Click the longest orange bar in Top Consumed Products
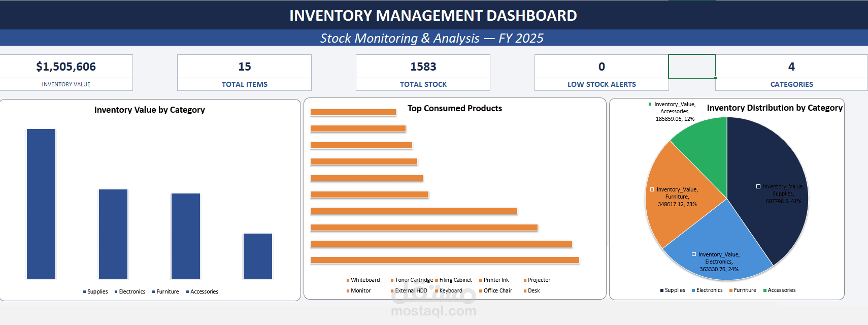Viewport: 868px width, 325px height. point(445,260)
